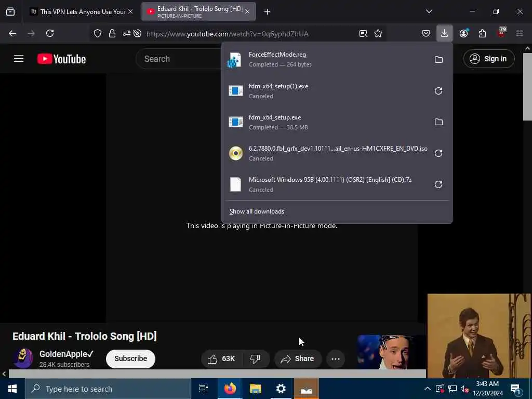The width and height of the screenshot is (532, 399).
Task: Open File Explorer from the taskbar
Action: pos(255,389)
